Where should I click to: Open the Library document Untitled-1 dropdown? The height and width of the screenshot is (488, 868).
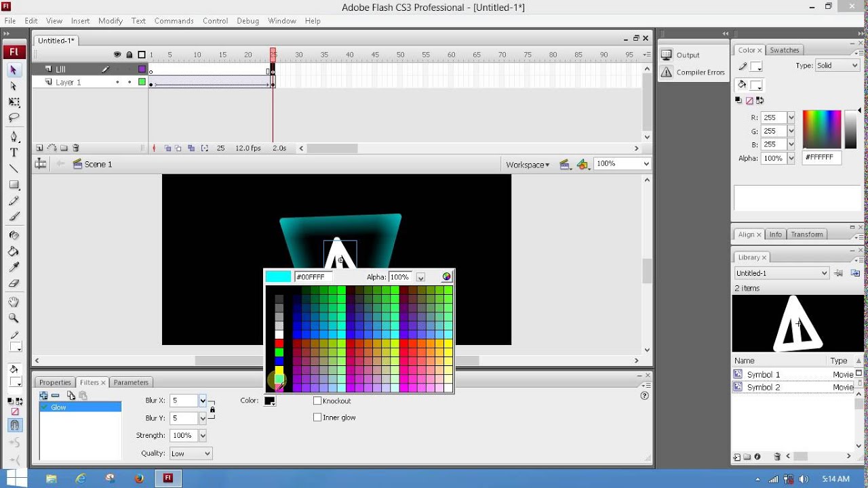(x=782, y=273)
